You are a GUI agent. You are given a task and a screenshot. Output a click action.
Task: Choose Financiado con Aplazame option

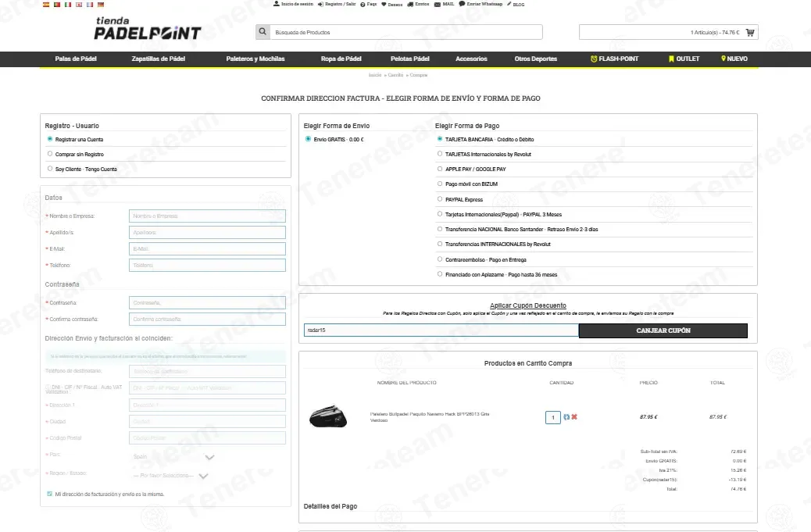(440, 274)
